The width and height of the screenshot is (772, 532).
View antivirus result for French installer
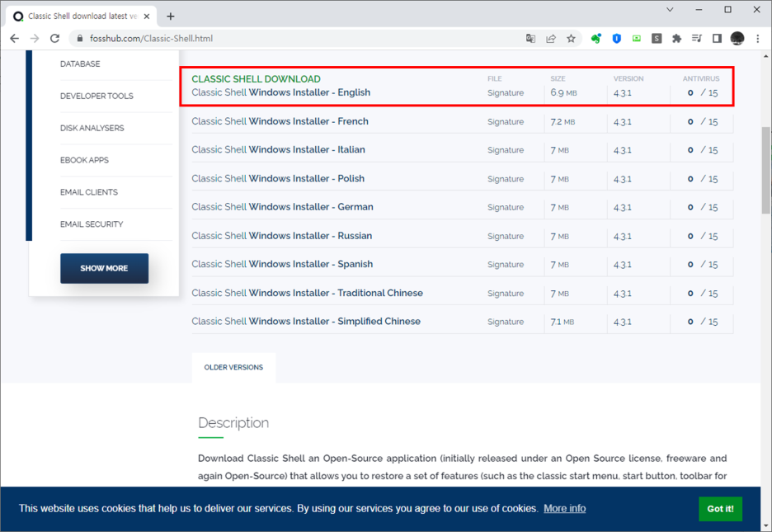pyautogui.click(x=703, y=121)
